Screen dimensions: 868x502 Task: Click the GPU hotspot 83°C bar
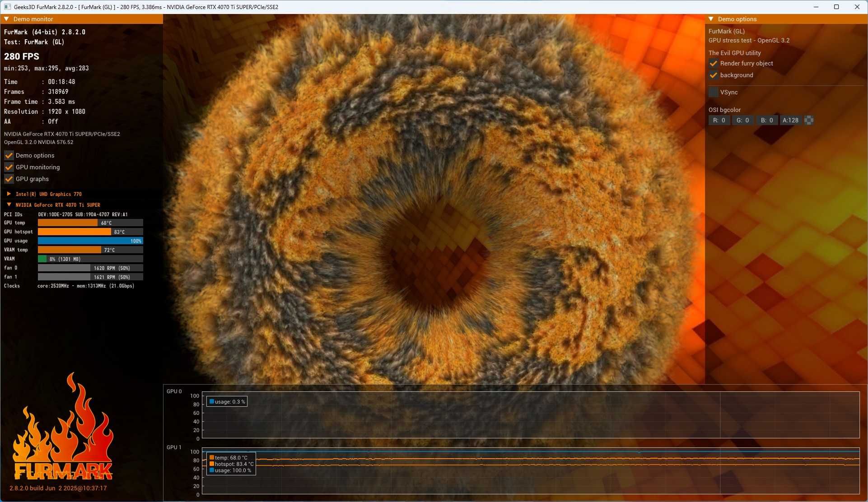coord(90,232)
